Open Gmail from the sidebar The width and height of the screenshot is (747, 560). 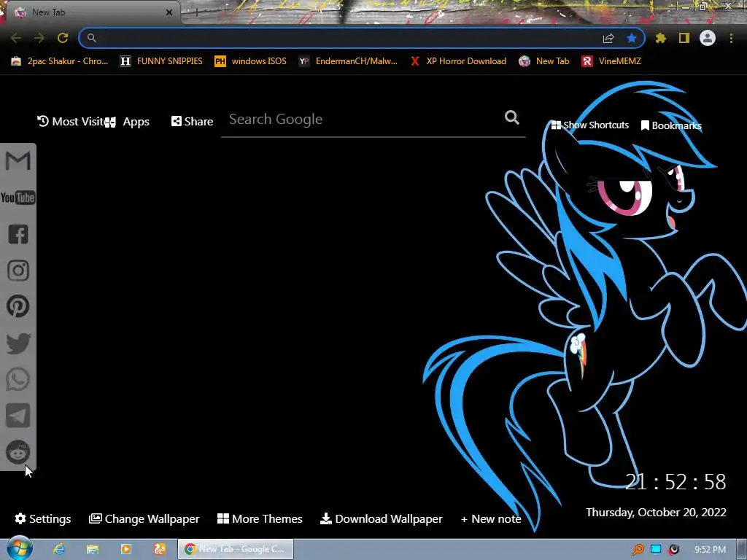click(x=18, y=161)
